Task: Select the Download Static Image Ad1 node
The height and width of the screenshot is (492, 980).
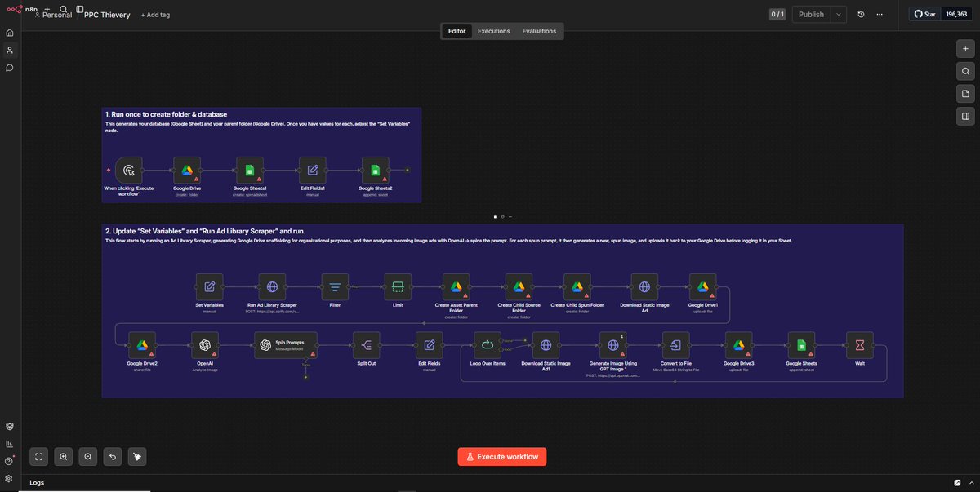Action: click(546, 344)
